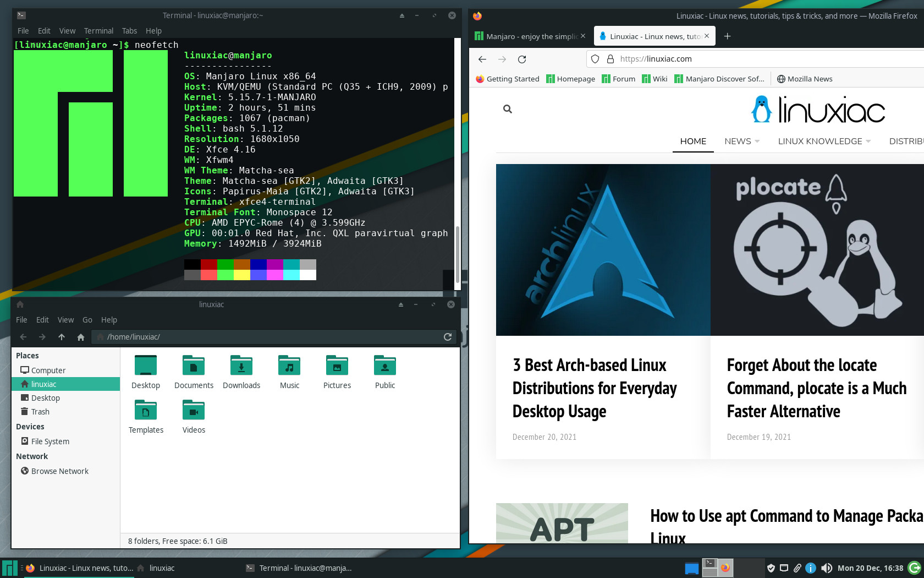The width and height of the screenshot is (924, 578).
Task: Open the Manjaro start menu in panel
Action: (x=10, y=568)
